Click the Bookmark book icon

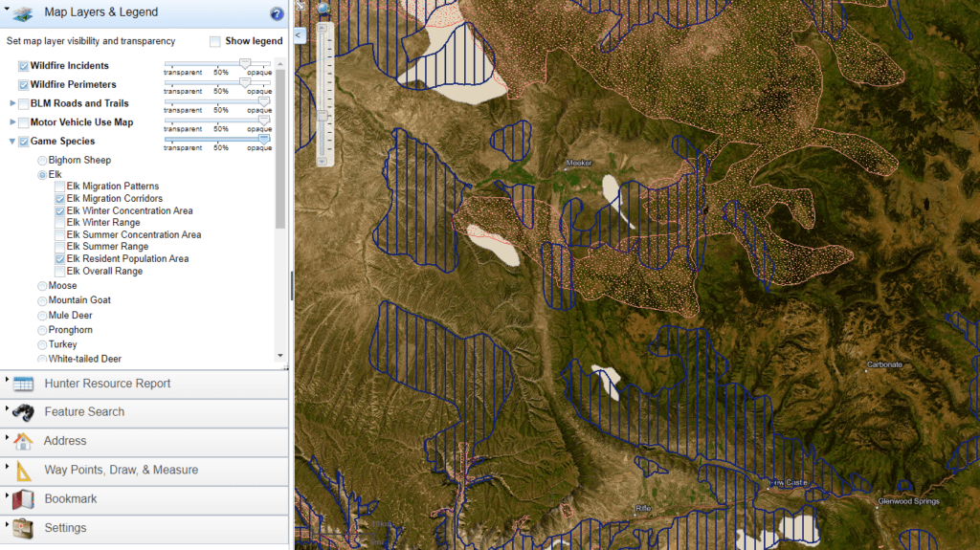[23, 499]
